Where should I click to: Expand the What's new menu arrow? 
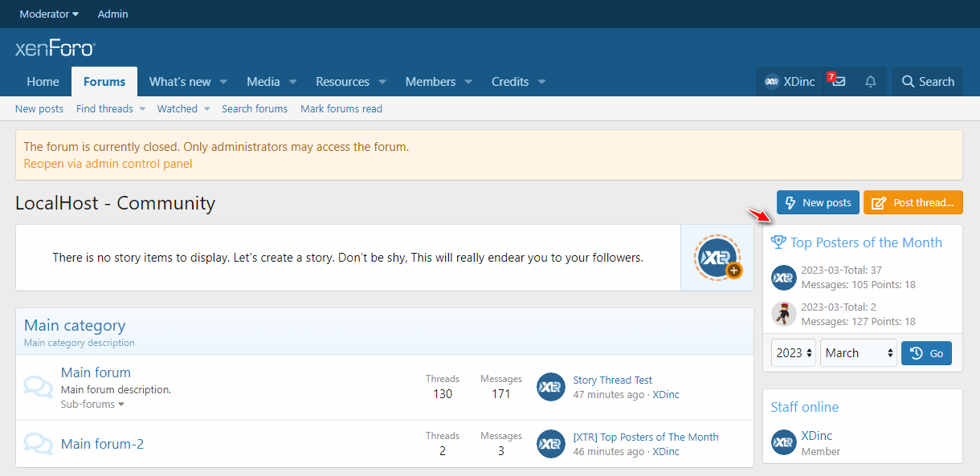click(x=223, y=82)
